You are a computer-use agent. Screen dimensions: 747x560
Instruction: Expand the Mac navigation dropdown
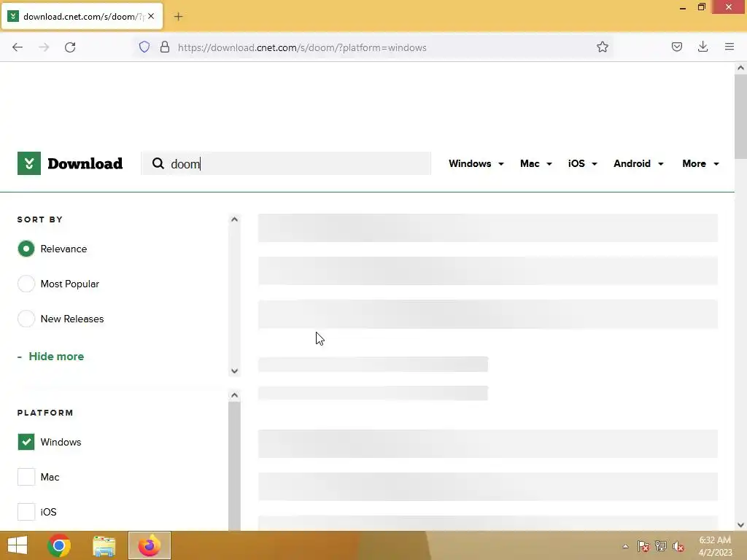click(x=536, y=163)
